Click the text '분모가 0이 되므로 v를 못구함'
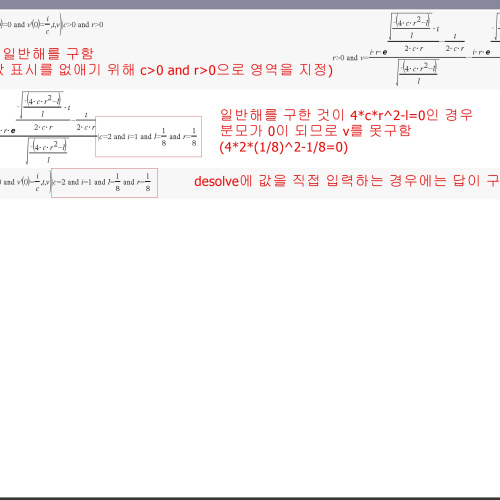500x500 pixels. 315,131
